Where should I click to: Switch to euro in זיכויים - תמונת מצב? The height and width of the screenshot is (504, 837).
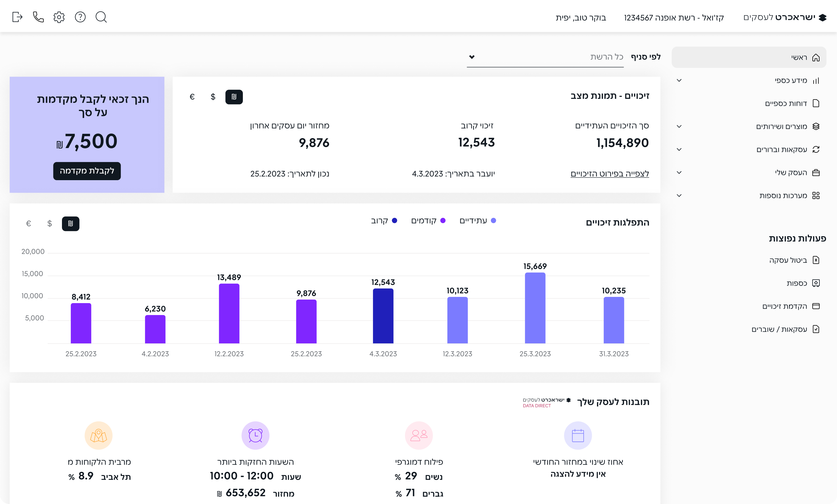tap(192, 97)
